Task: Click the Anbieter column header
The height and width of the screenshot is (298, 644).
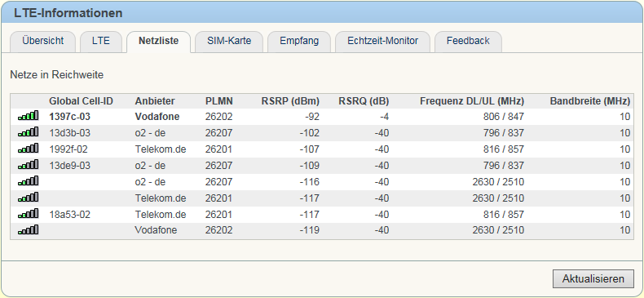Action: click(155, 101)
